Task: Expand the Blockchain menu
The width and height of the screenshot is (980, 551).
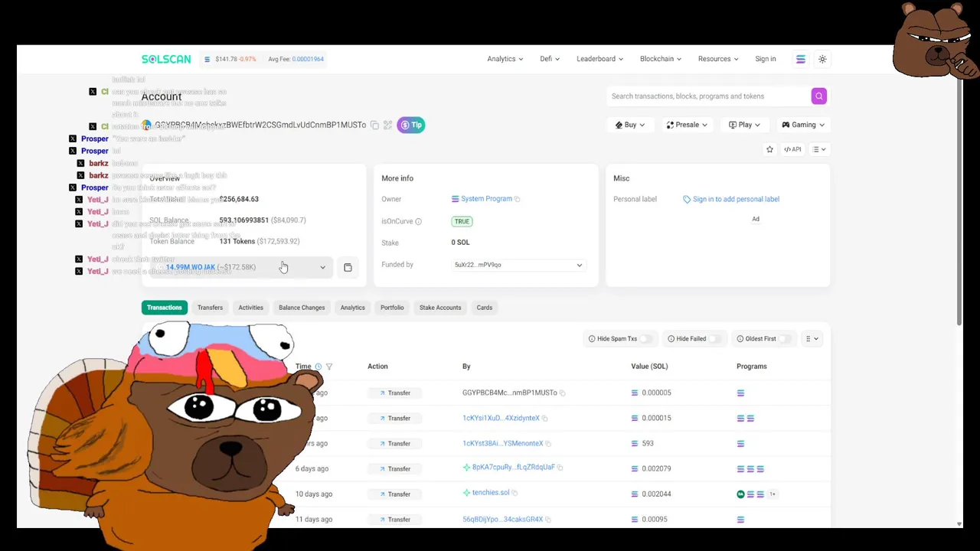Action: (661, 59)
